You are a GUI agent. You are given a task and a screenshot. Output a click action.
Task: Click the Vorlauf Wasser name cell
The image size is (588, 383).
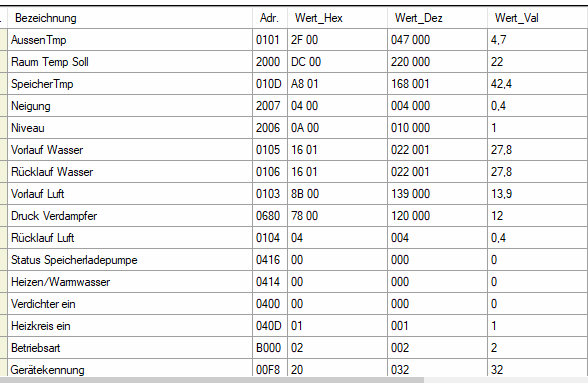(x=130, y=150)
